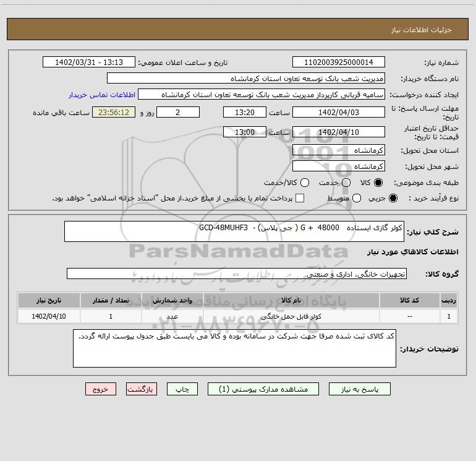Click the response deadline date 1402/04/03
476x461 pixels.
pos(339,112)
